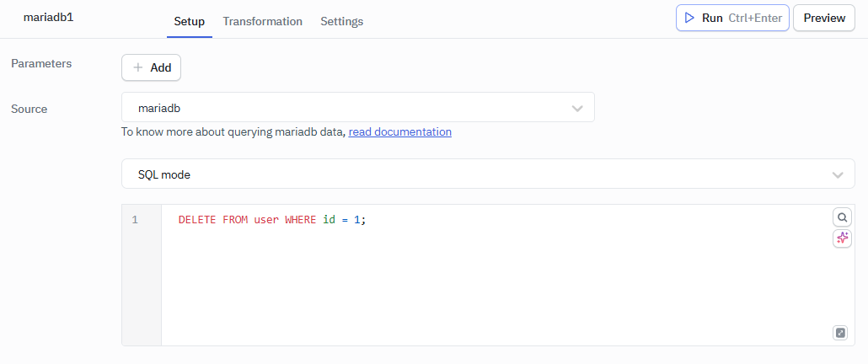Click the play triangle icon in Run
868x364 pixels.
[689, 18]
